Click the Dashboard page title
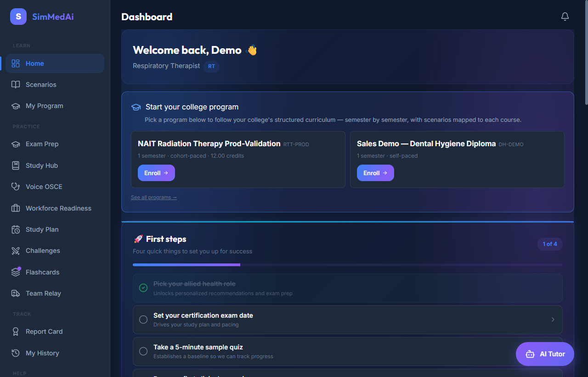 pos(147,17)
